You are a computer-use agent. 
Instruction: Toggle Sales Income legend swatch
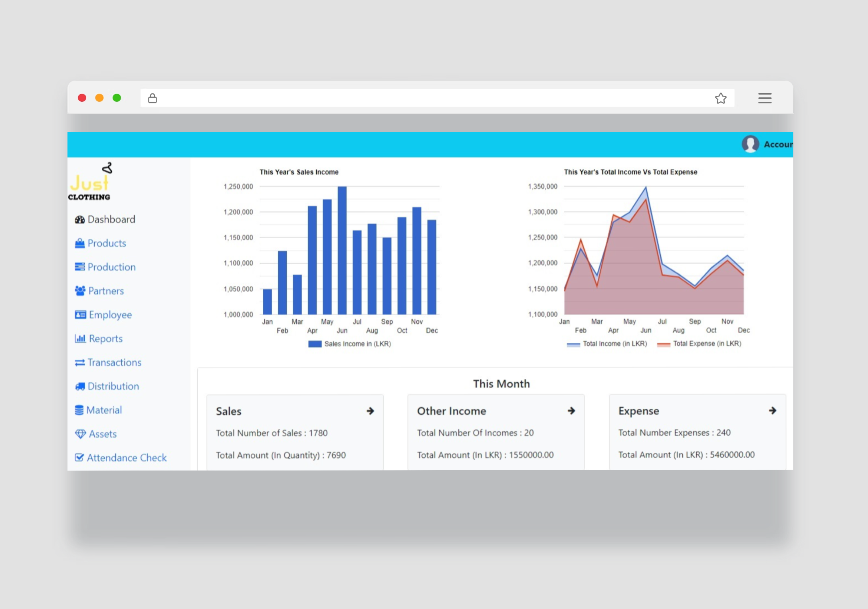(x=315, y=344)
